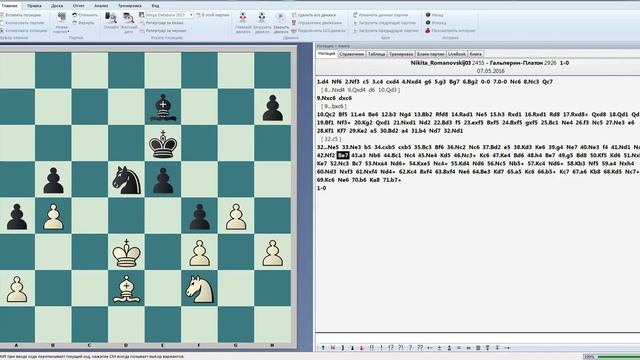Viewport: 640px width, 360px height.
Task: Click the '?!' annotation symbol button
Action: (400, 348)
